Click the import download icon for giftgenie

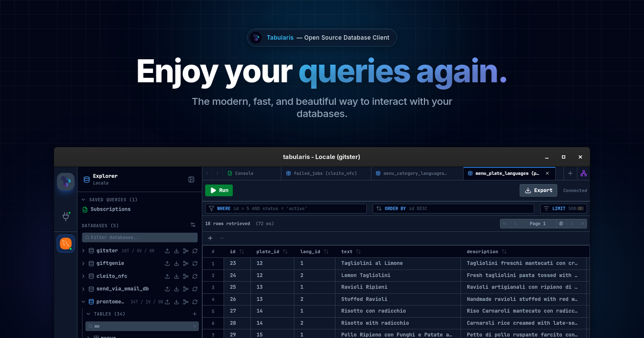click(x=176, y=264)
